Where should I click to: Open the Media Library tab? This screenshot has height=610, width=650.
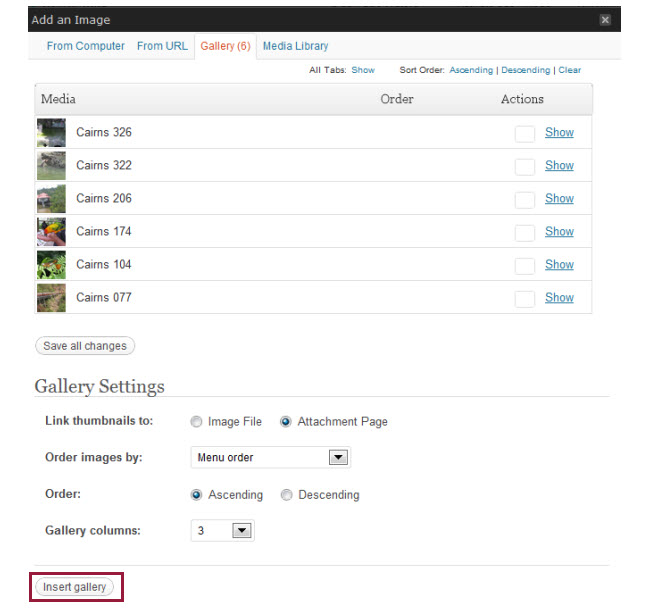(295, 46)
